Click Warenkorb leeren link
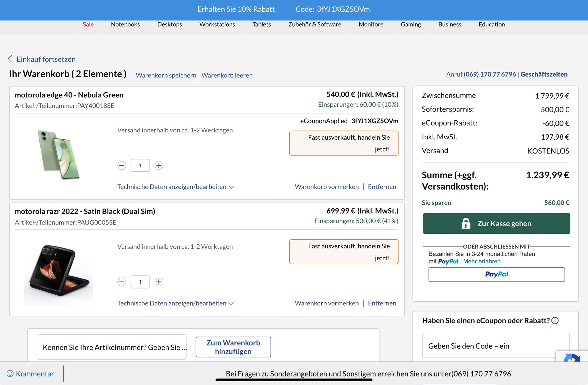 pyautogui.click(x=227, y=75)
